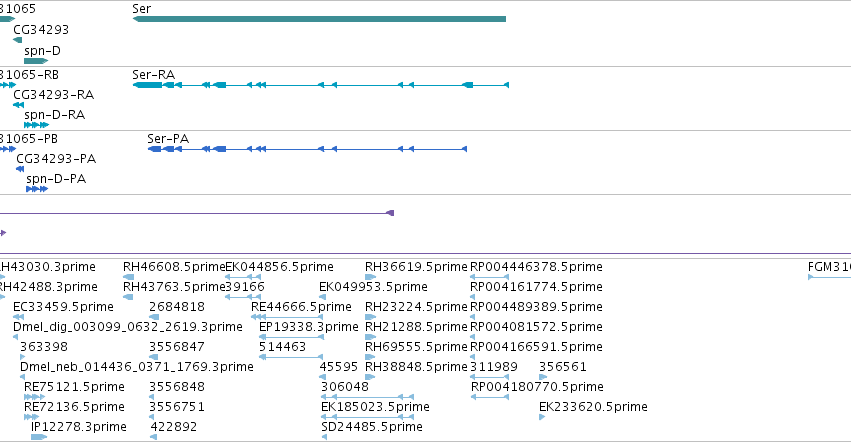Viewport: 851px width, 442px height.
Task: Click the Ser-PA protein feature glyph
Action: click(307, 149)
